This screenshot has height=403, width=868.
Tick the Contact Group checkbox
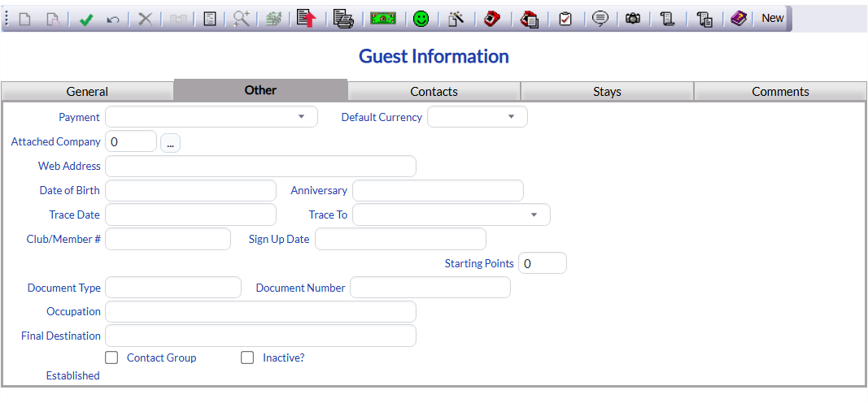point(111,357)
